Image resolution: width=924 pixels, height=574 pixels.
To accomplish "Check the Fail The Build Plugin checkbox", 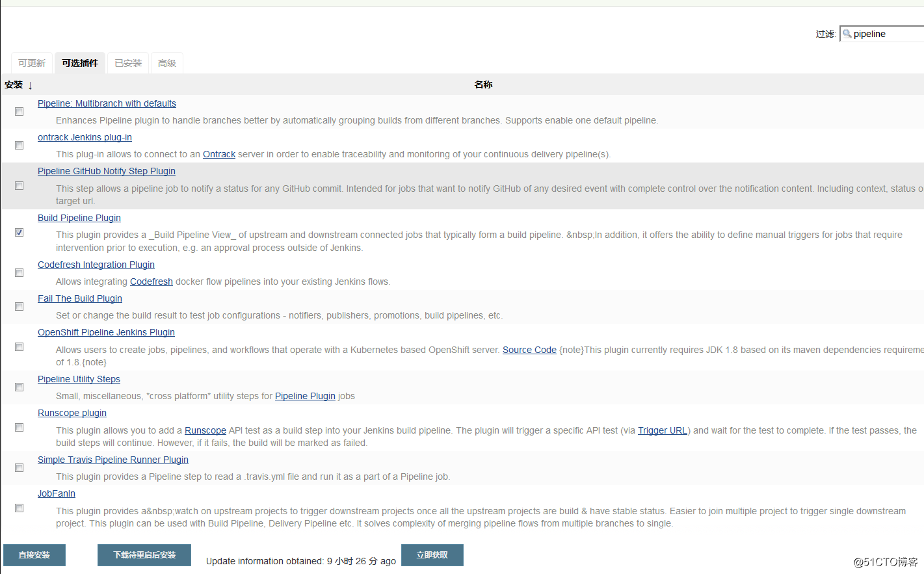I will point(20,307).
